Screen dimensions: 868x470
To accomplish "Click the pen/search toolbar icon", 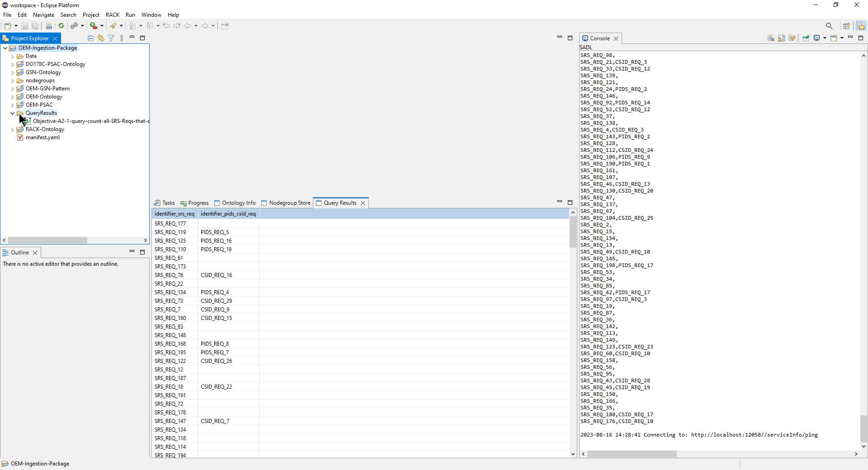I will (113, 26).
